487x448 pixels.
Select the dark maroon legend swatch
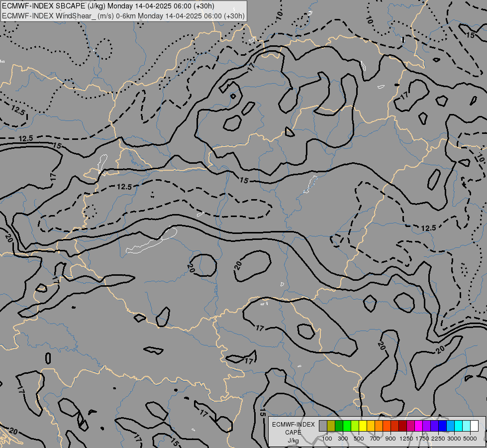pyautogui.click(x=402, y=426)
